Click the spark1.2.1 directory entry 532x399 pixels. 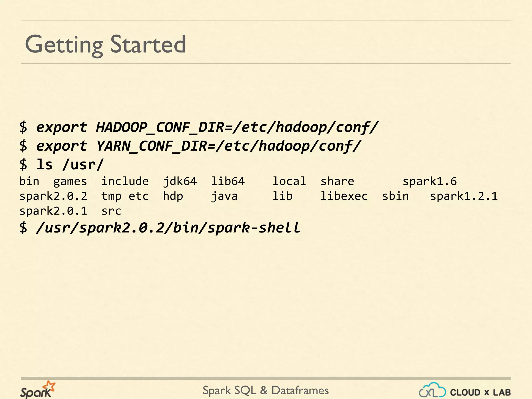[464, 196]
